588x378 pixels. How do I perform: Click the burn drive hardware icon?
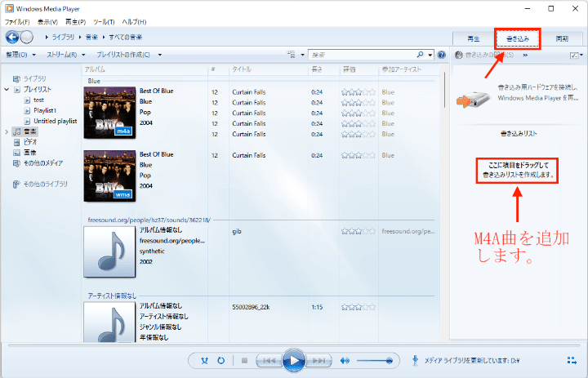[473, 100]
